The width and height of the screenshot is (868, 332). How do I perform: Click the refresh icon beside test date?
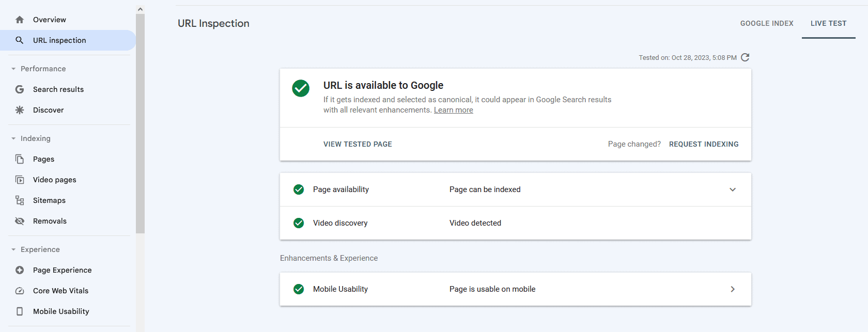pos(745,57)
